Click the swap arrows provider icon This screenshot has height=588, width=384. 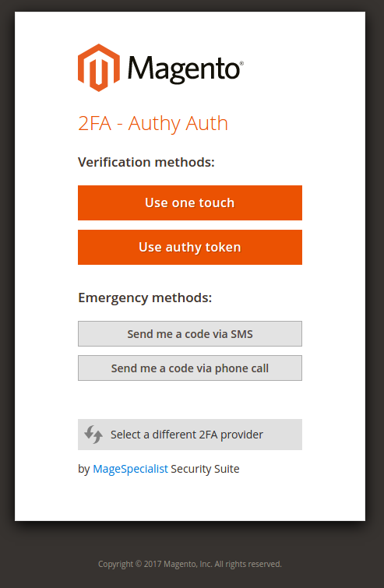click(x=93, y=435)
